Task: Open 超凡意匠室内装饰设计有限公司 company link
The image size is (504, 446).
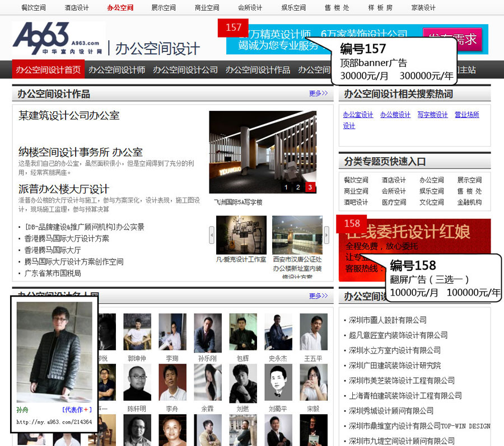Action: (x=398, y=335)
